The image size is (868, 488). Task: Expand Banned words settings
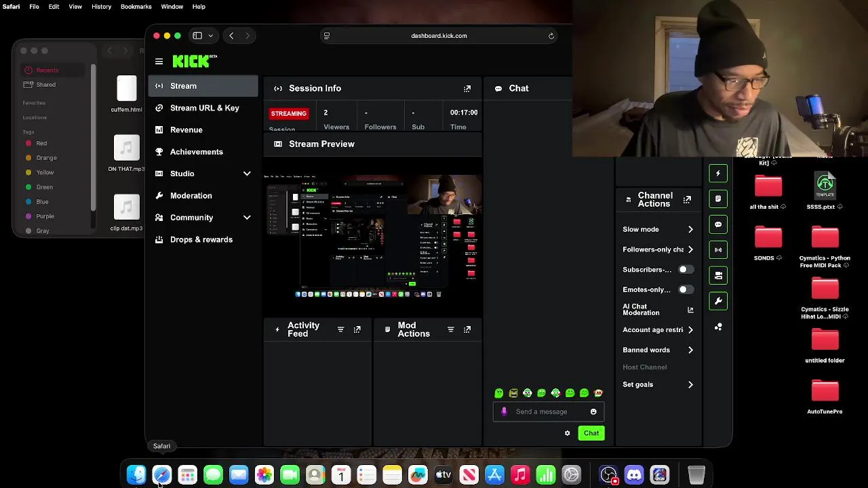[690, 350]
